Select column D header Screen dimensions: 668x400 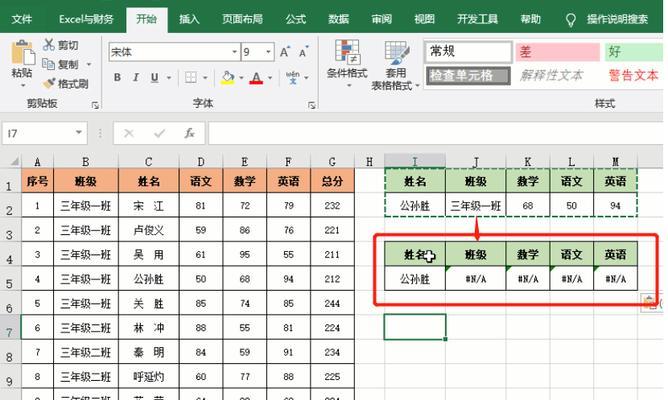pos(201,162)
